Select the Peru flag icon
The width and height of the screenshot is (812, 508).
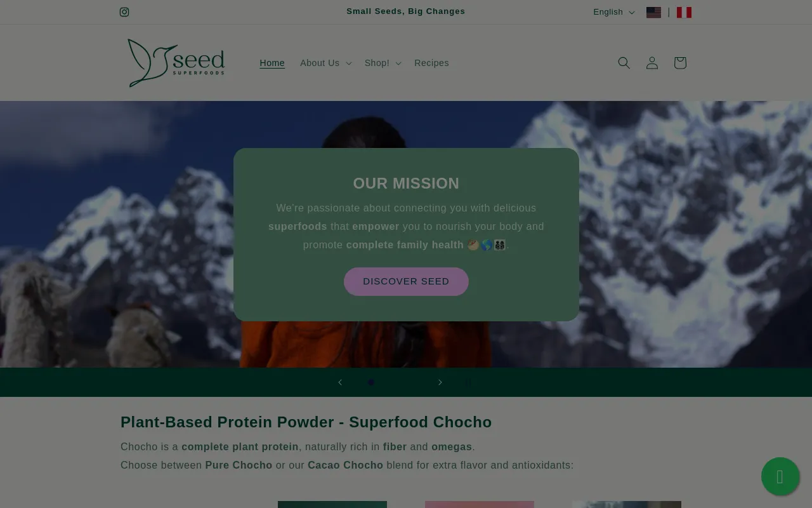pyautogui.click(x=684, y=12)
